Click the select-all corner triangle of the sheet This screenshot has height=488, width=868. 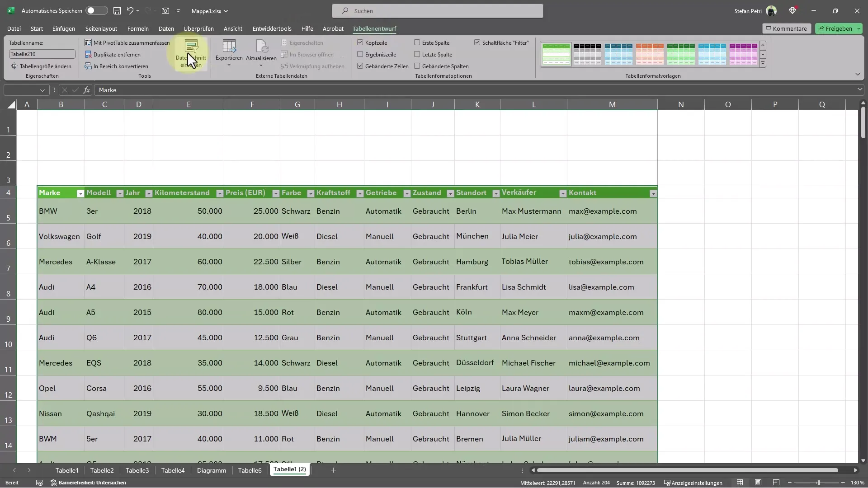tap(11, 105)
